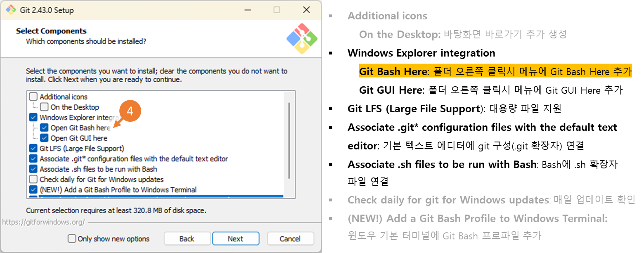Click the Back button
The image size is (644, 253).
pyautogui.click(x=187, y=239)
